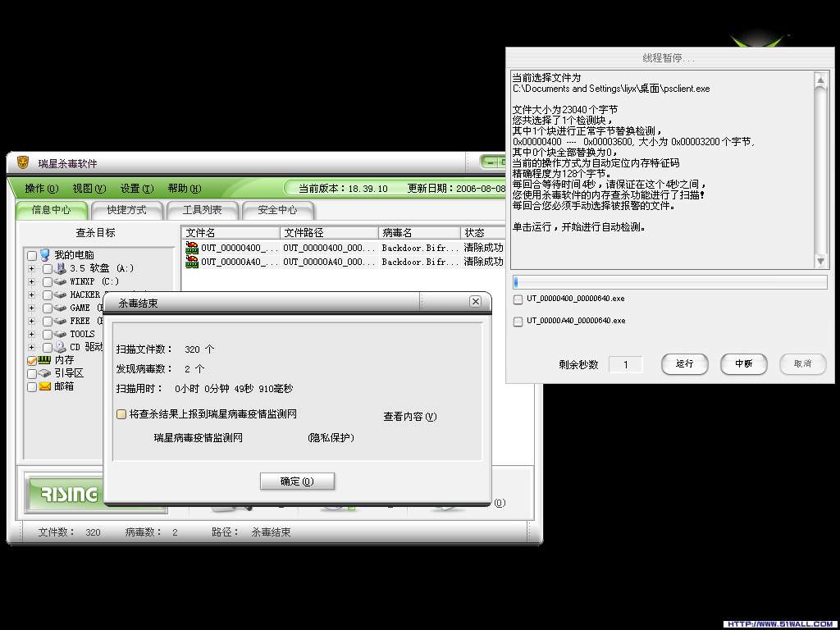Expand the GAME drive tree node
Image resolution: width=840 pixels, height=630 pixels.
point(32,308)
